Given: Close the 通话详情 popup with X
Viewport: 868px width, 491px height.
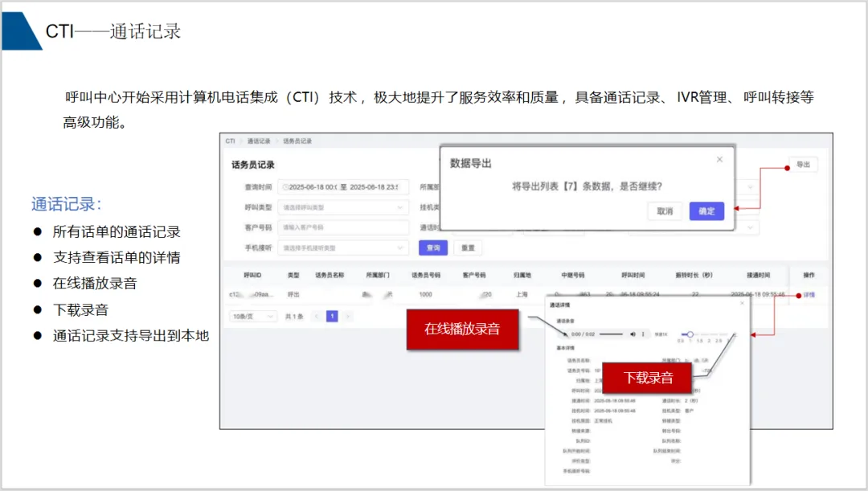Looking at the screenshot, I should pos(743,303).
